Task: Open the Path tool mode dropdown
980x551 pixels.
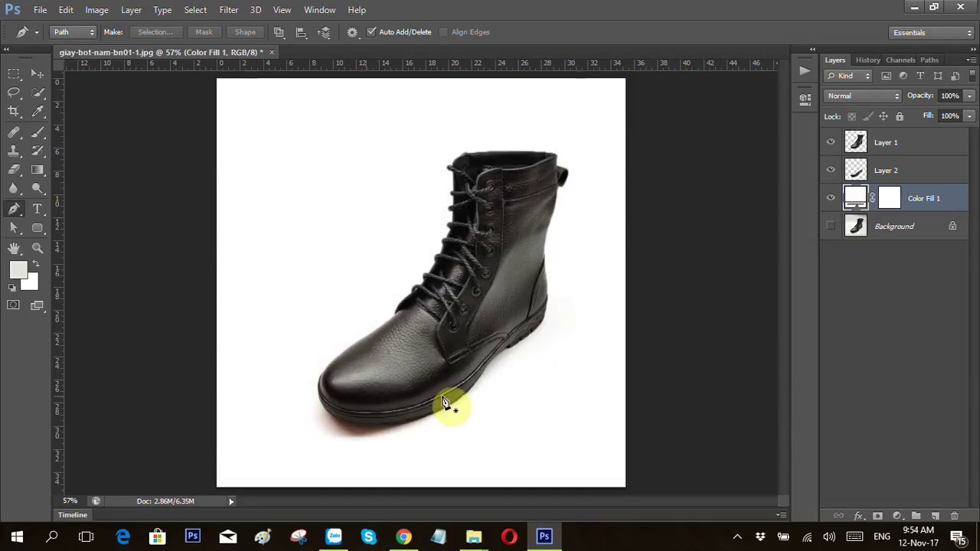Action: (73, 32)
